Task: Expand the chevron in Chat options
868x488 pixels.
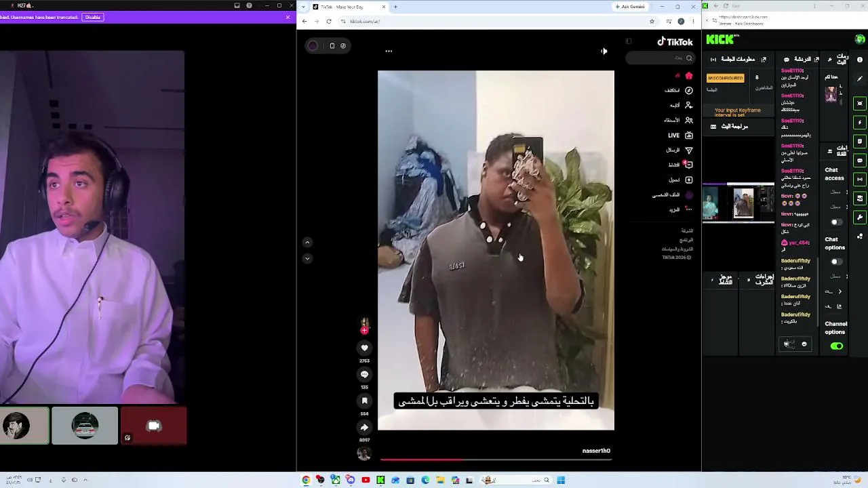Action: 840,292
